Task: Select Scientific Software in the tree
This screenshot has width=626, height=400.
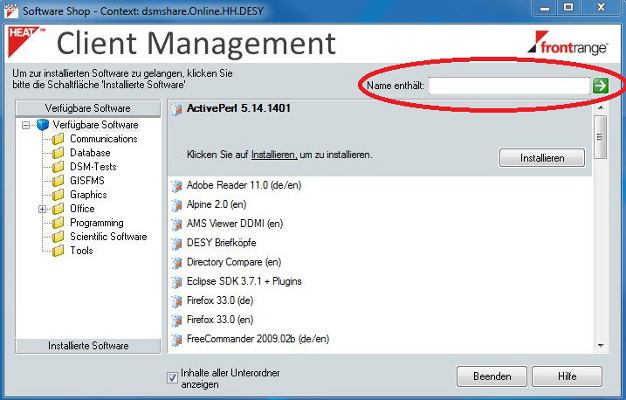Action: pyautogui.click(x=109, y=237)
